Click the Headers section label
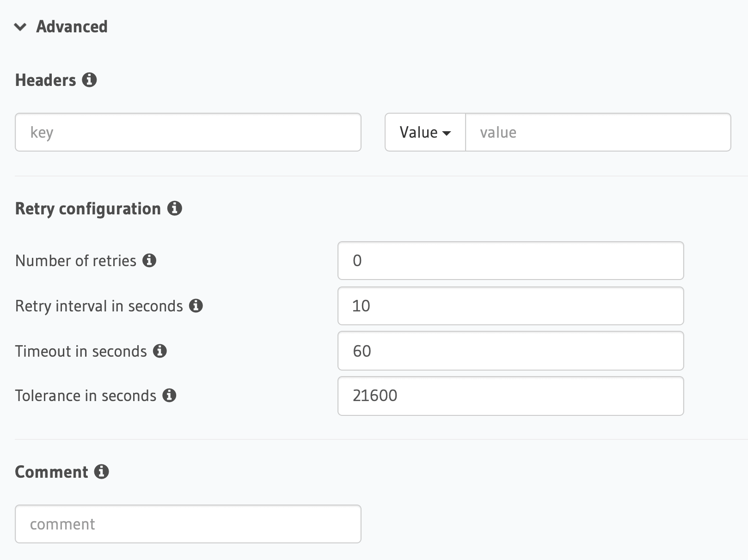The image size is (748, 560). pos(46,80)
